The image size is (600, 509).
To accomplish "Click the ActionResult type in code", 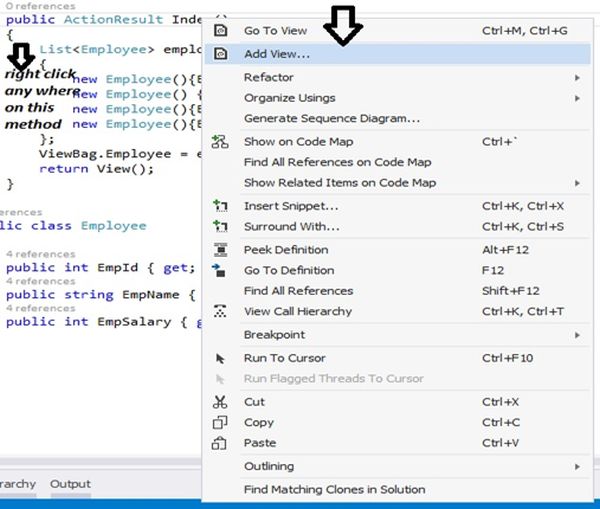I will 113,20.
